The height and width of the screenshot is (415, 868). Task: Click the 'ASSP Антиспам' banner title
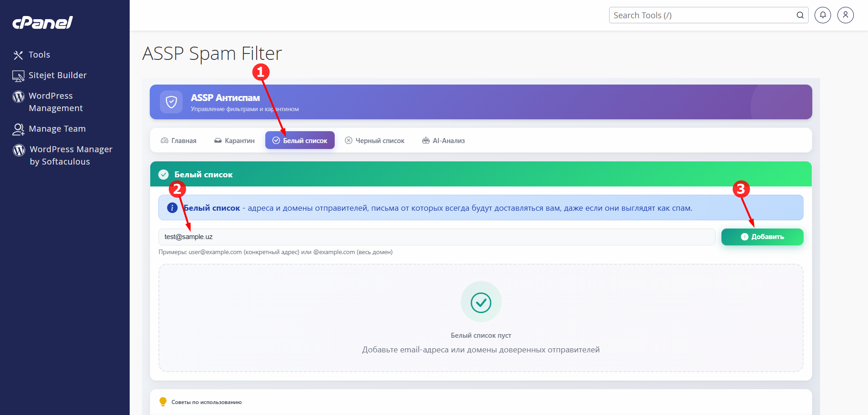pos(225,98)
